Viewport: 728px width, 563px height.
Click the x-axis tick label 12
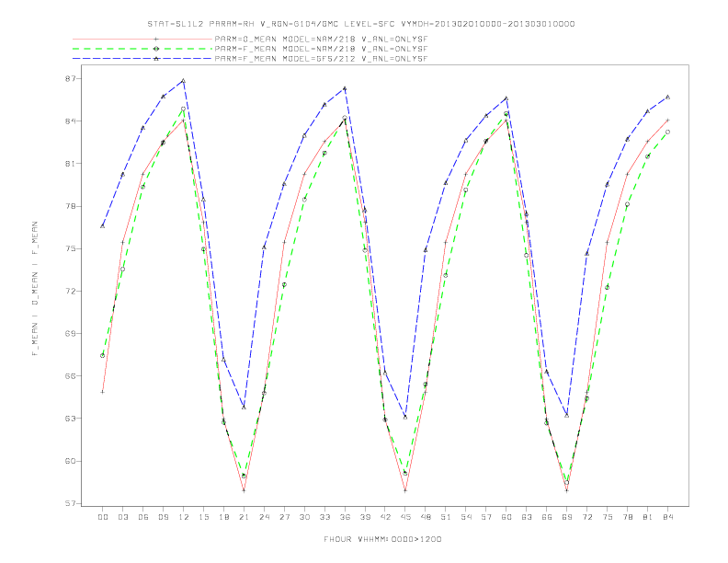(x=184, y=517)
